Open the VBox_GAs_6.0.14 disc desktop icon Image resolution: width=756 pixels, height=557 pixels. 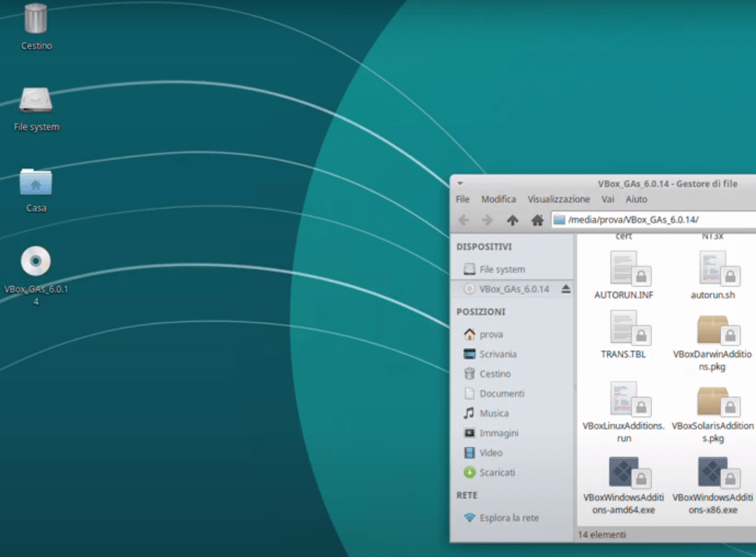click(36, 262)
